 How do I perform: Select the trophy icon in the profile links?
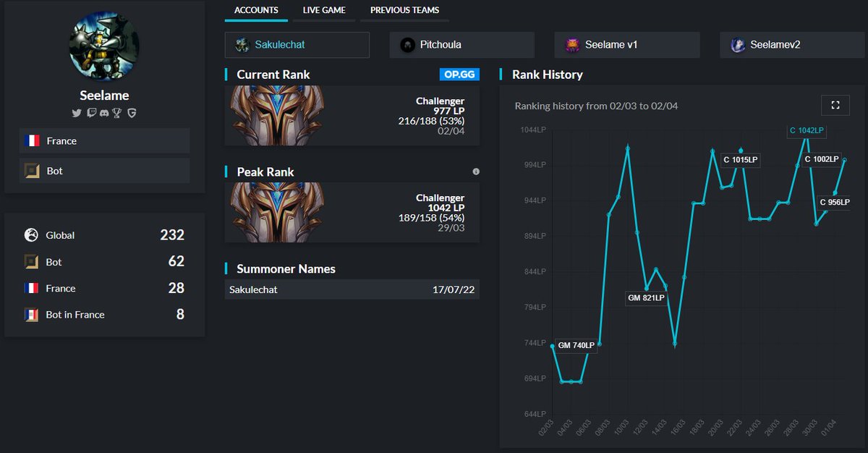116,113
